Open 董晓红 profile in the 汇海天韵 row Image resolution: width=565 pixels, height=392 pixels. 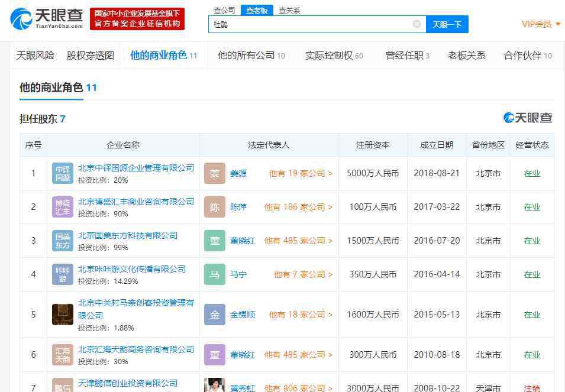click(243, 355)
